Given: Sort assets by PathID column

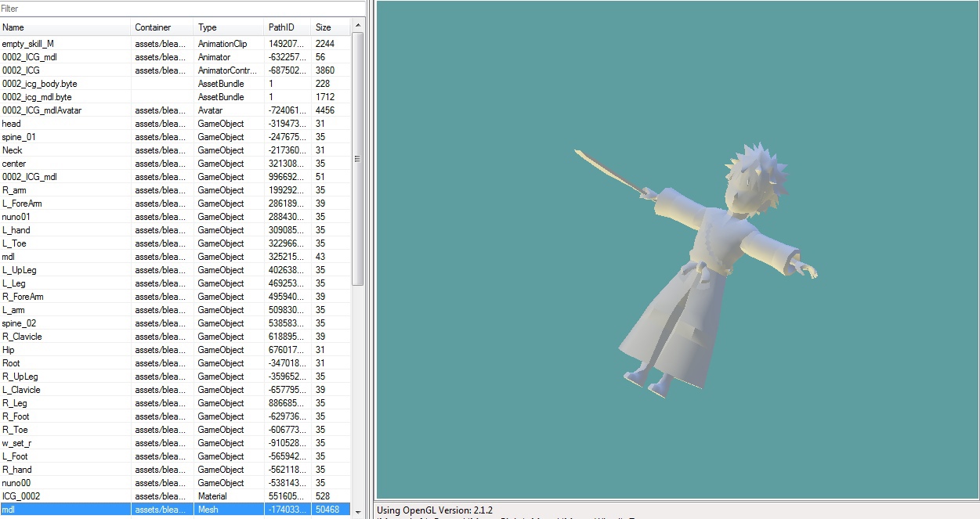Looking at the screenshot, I should click(x=287, y=27).
